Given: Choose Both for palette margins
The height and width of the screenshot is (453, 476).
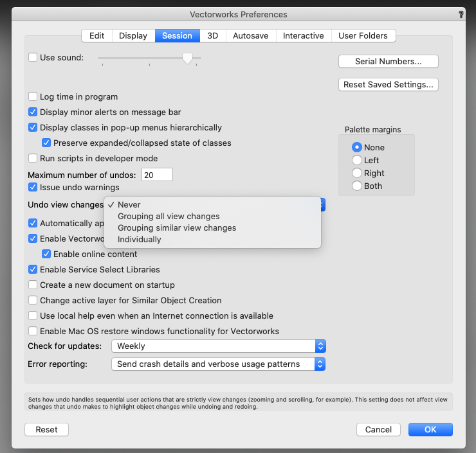Looking at the screenshot, I should click(356, 186).
